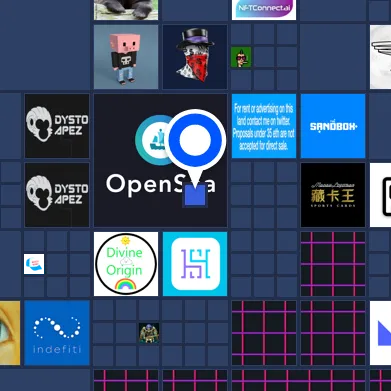This screenshot has width=391, height=391.
Task: Click the blue triangle logo tile
Action: [x=380, y=333]
